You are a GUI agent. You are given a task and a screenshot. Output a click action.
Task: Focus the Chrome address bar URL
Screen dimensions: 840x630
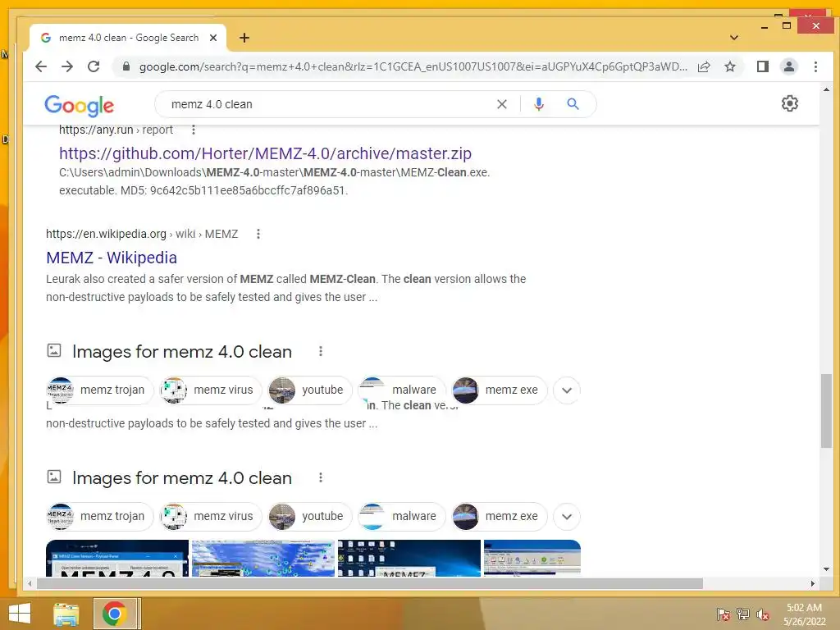pyautogui.click(x=413, y=67)
